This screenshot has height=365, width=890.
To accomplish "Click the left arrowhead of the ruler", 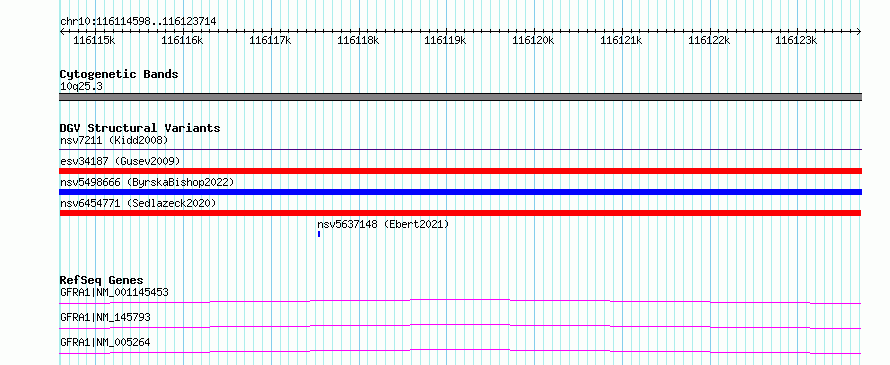I will point(62,31).
